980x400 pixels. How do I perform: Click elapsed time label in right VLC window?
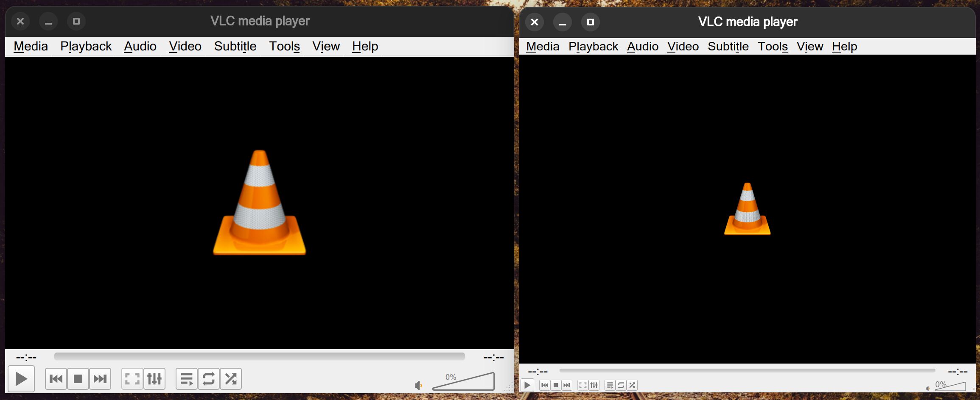click(x=538, y=372)
